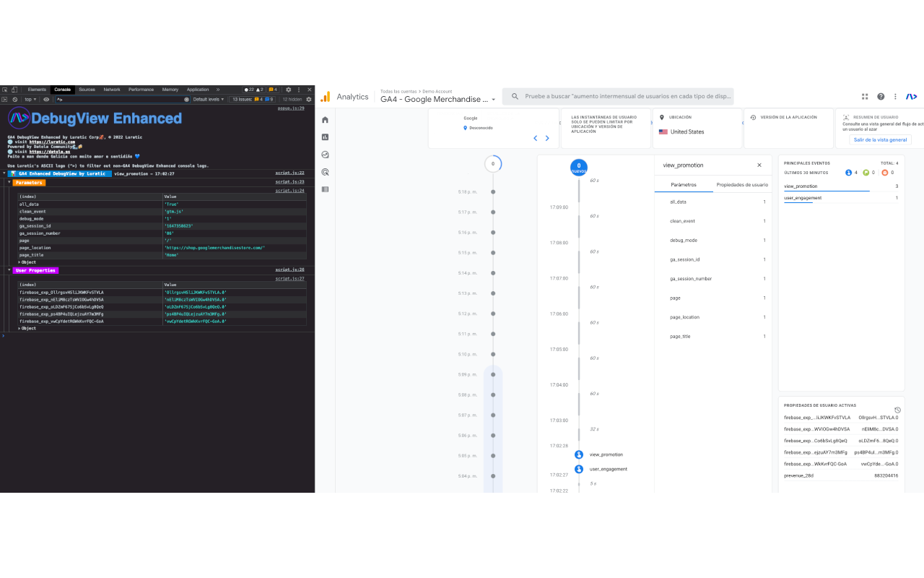Clear the console filter text

pos(186,99)
